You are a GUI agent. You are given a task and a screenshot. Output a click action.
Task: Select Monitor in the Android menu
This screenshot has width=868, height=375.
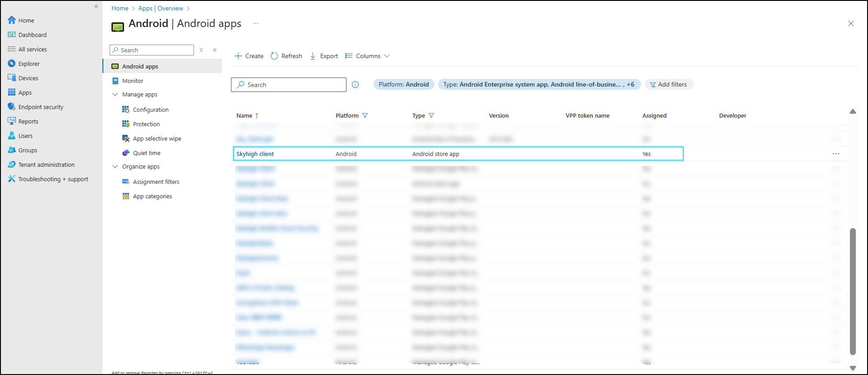coord(133,81)
